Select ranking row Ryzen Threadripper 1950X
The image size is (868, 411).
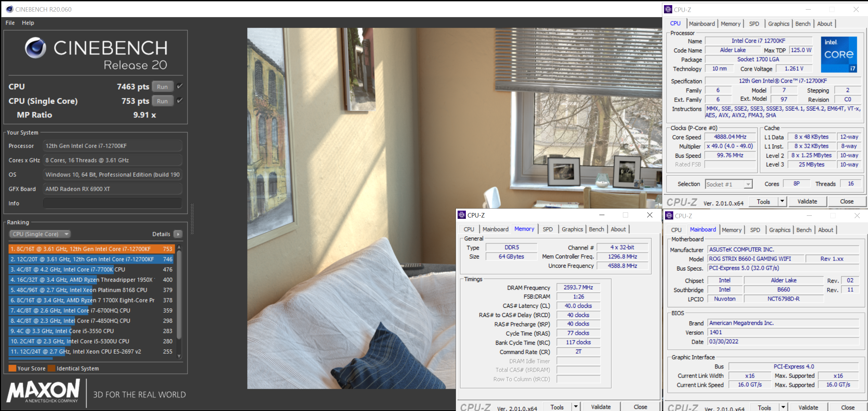91,280
